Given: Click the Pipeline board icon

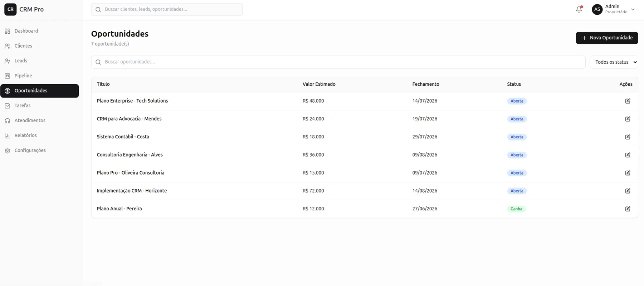Looking at the screenshot, I should [8, 76].
